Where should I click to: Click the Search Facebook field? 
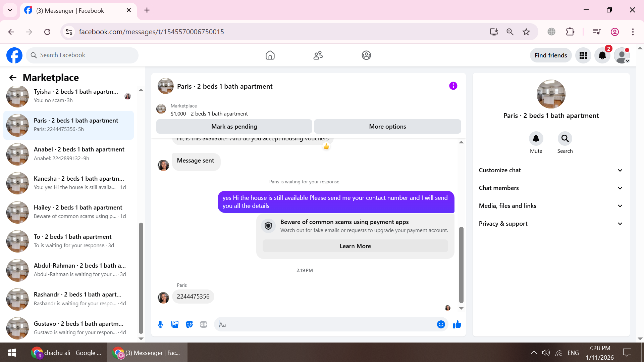(82, 55)
